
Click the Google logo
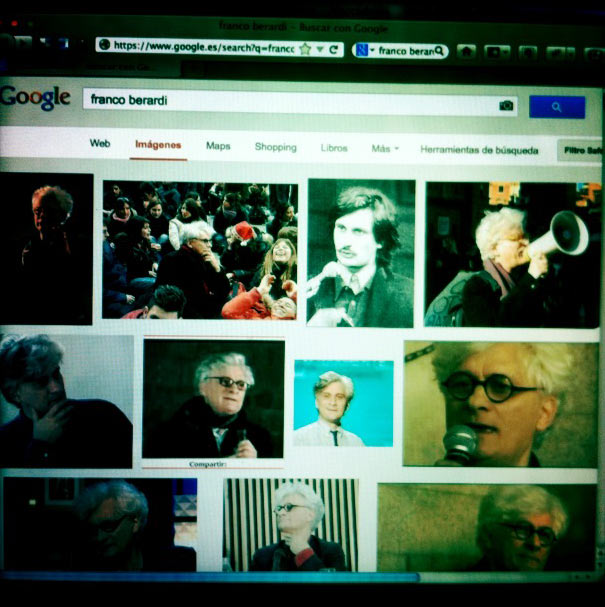click(x=35, y=98)
